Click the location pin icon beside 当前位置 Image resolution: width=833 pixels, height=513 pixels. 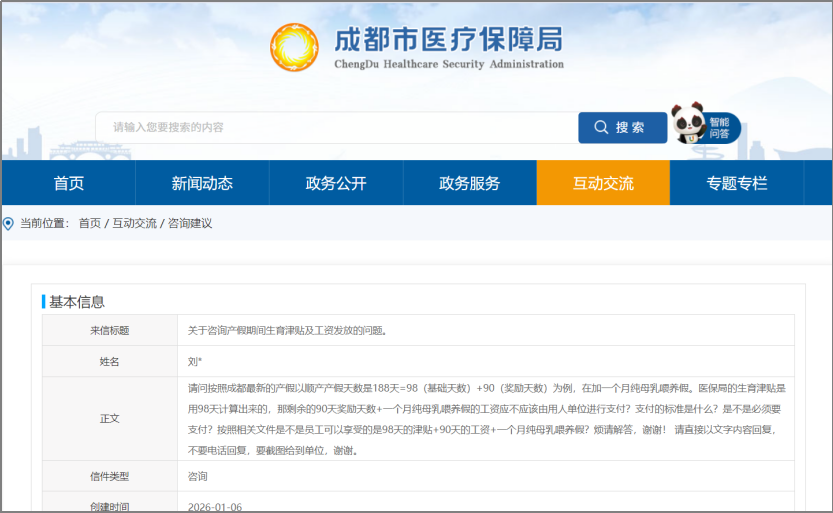[x=9, y=223]
